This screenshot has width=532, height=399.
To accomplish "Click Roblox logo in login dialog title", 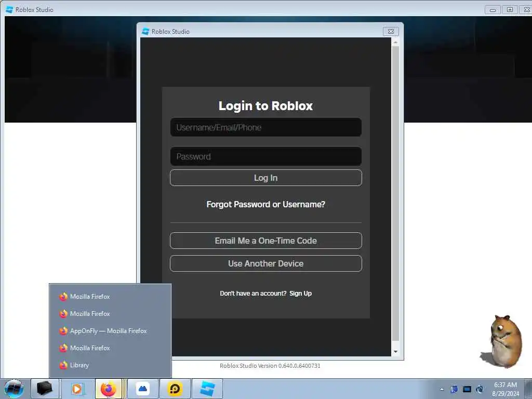I will point(145,32).
